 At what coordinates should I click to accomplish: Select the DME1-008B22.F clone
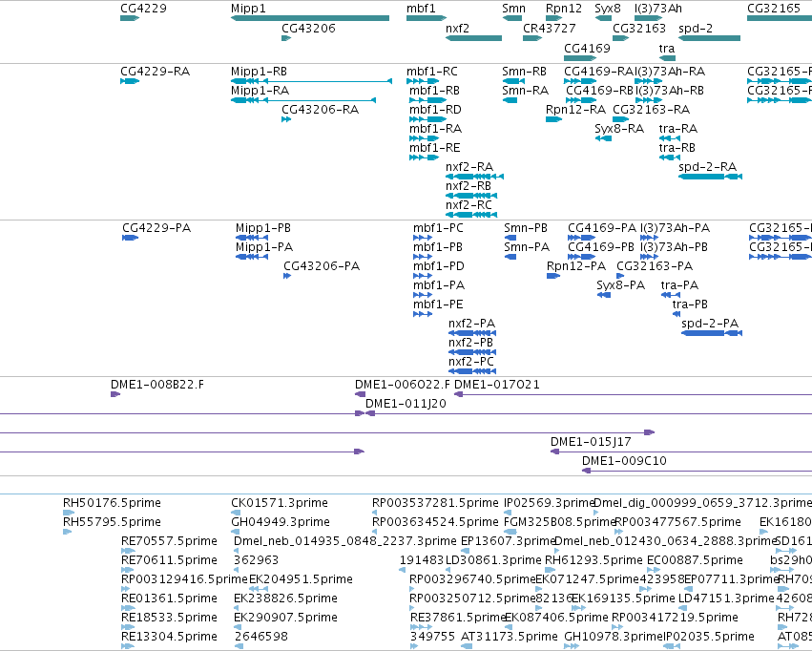click(115, 394)
